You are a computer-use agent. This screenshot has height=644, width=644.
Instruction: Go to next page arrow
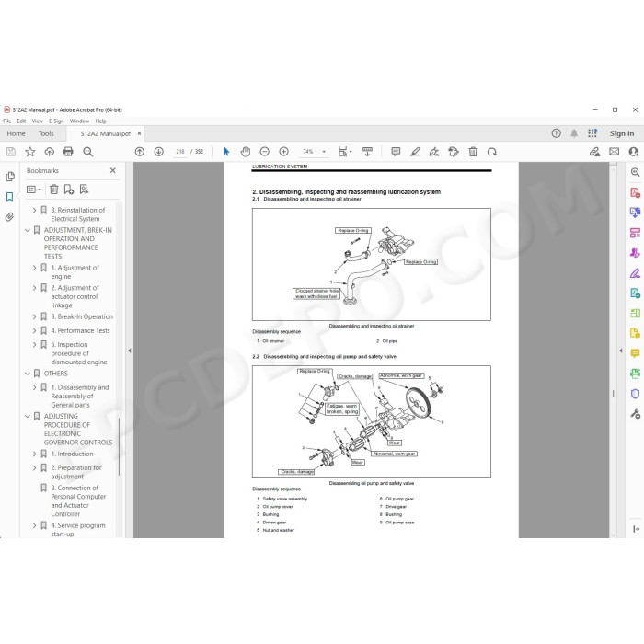pyautogui.click(x=158, y=152)
